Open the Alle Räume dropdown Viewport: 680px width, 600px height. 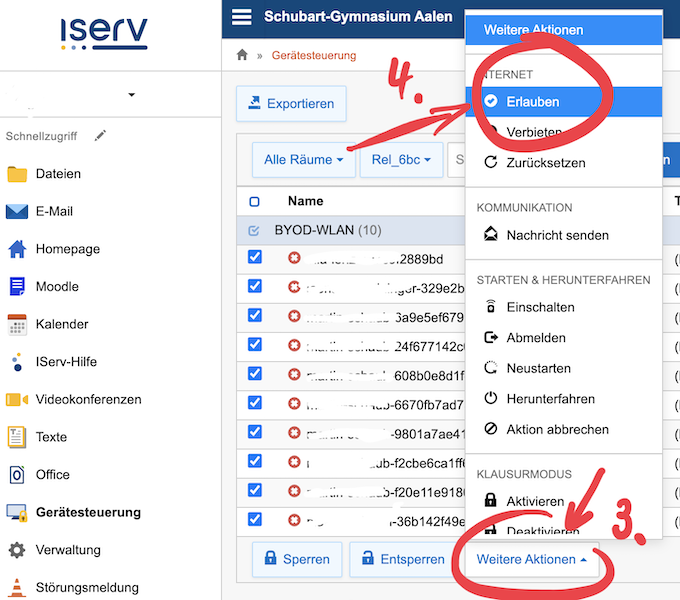click(x=304, y=160)
